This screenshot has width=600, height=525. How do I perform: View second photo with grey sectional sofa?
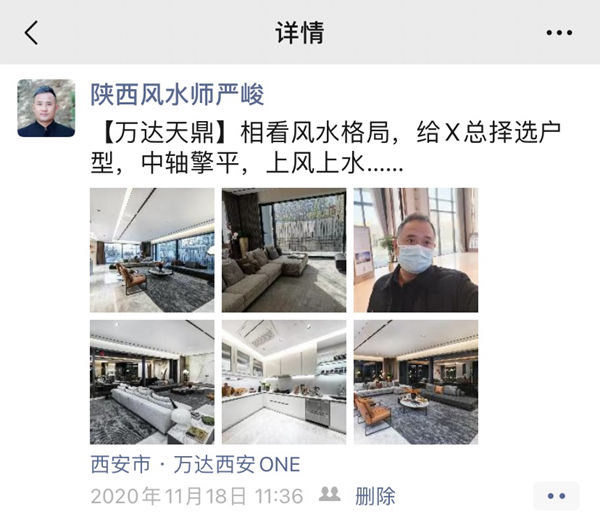[284, 250]
